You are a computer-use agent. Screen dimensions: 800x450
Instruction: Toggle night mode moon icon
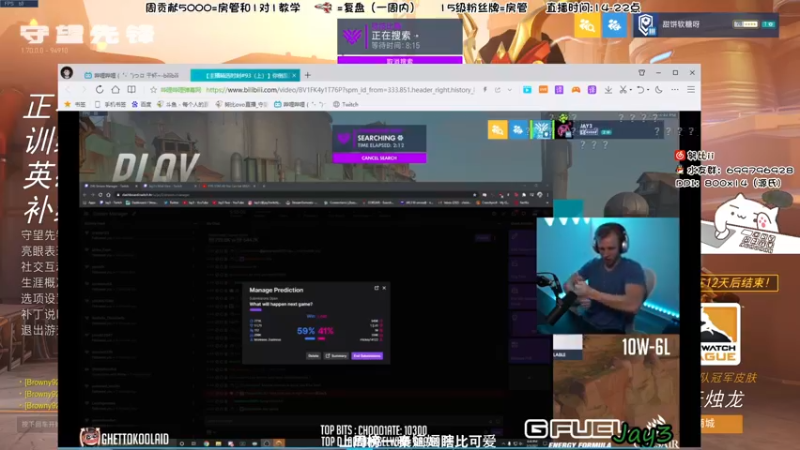659,90
